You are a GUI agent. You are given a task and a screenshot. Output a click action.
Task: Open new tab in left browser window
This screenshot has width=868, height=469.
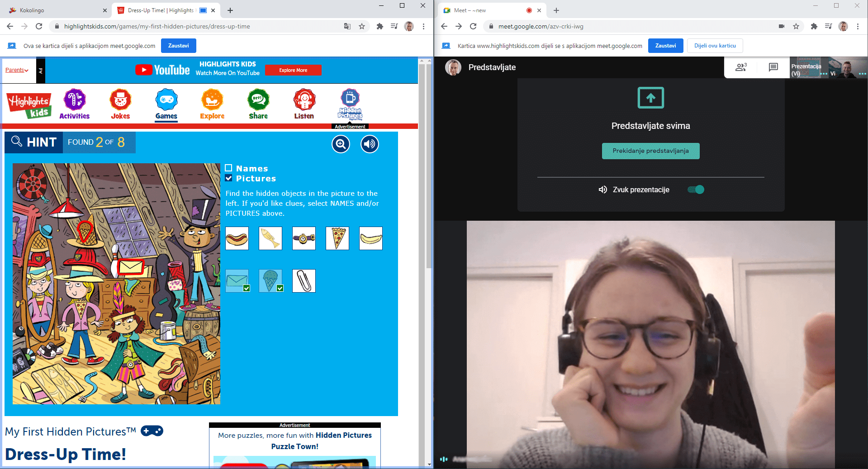click(230, 10)
